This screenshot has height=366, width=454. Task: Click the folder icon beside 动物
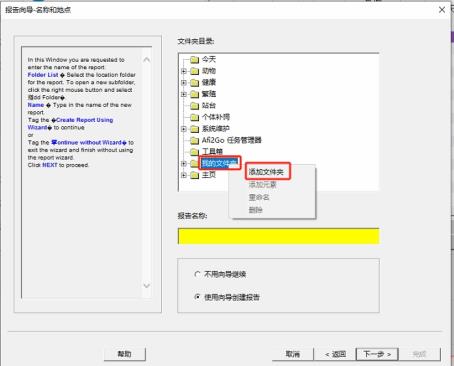pos(194,71)
